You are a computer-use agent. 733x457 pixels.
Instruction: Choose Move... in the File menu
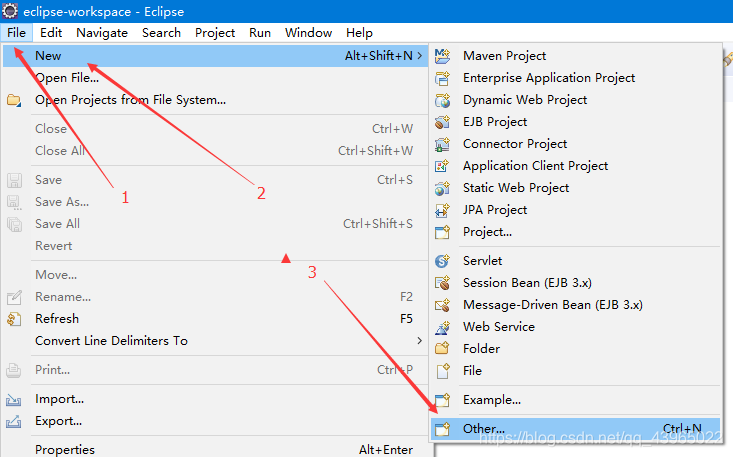click(x=56, y=275)
